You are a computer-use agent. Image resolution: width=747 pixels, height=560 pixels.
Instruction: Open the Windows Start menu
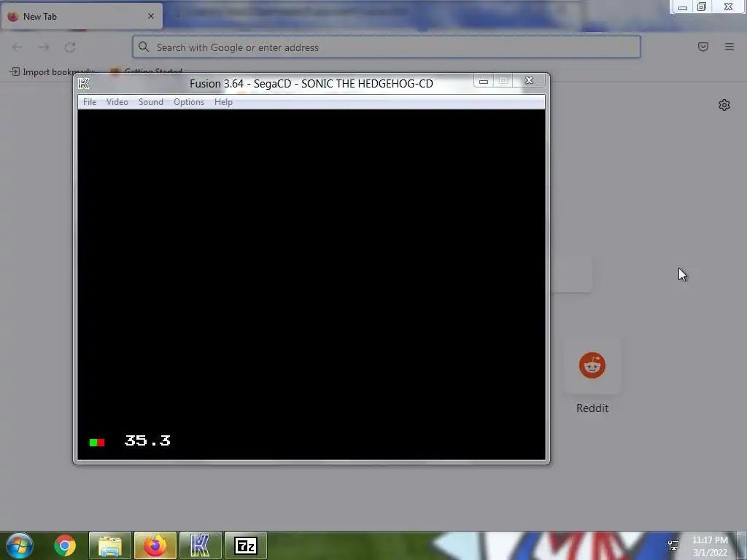(20, 545)
